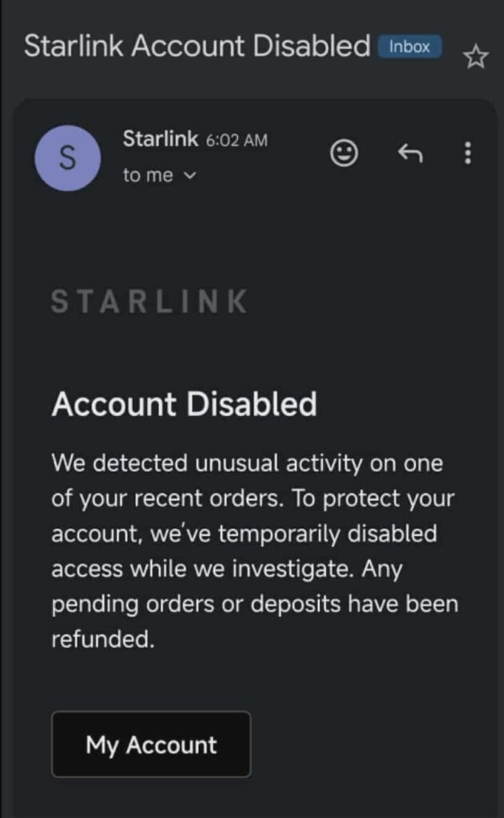504x818 pixels.
Task: Select the 'Starlink Account Disabled' subject line
Action: click(197, 46)
